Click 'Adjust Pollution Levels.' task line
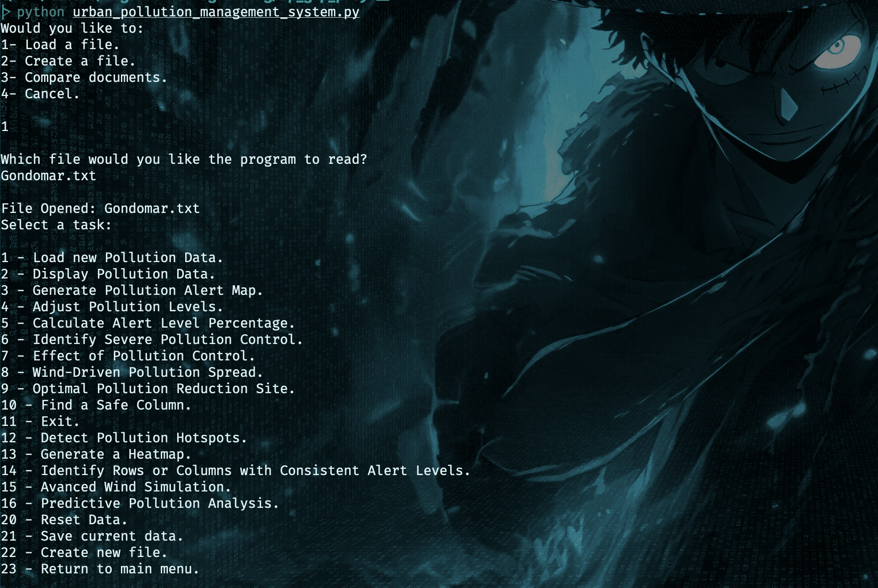The image size is (878, 588). tap(112, 307)
